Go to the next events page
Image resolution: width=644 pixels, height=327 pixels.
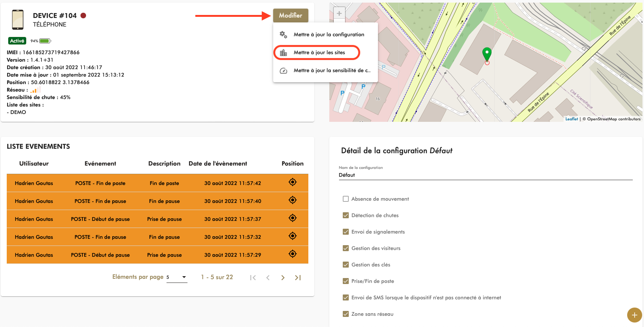point(283,278)
